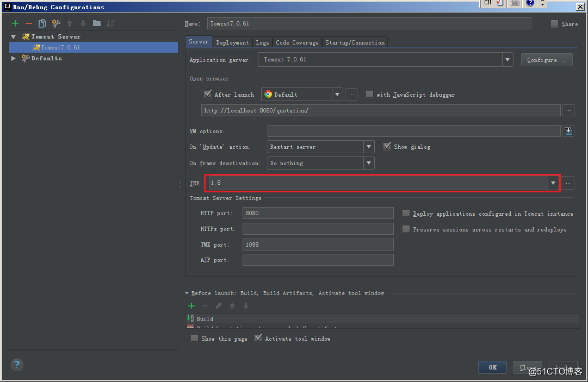Move before-launch task down

pos(246,306)
